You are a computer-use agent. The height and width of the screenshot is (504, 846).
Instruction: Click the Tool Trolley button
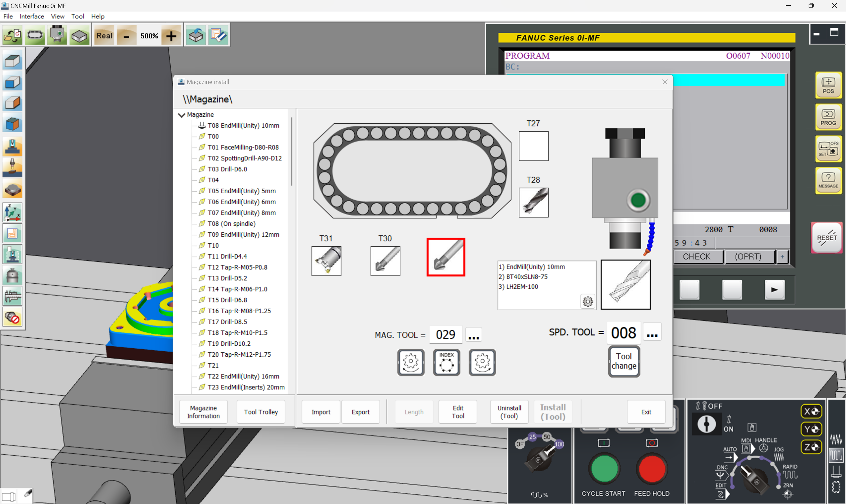click(261, 411)
